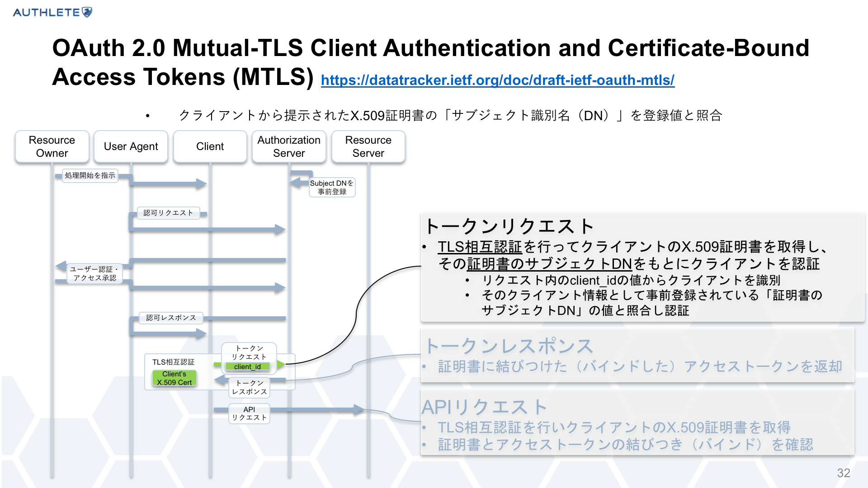The width and height of the screenshot is (868, 488).
Task: Select the トークンレスポンス diagram label
Action: 249,387
